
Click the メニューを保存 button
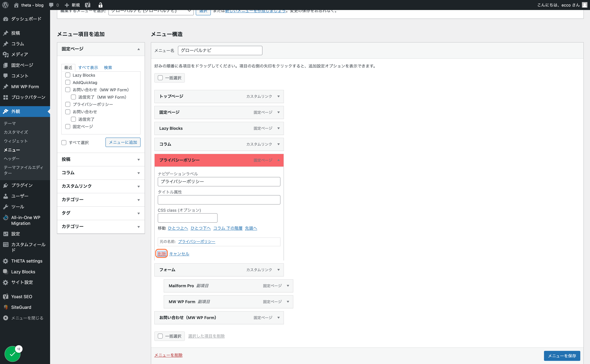[x=562, y=356]
